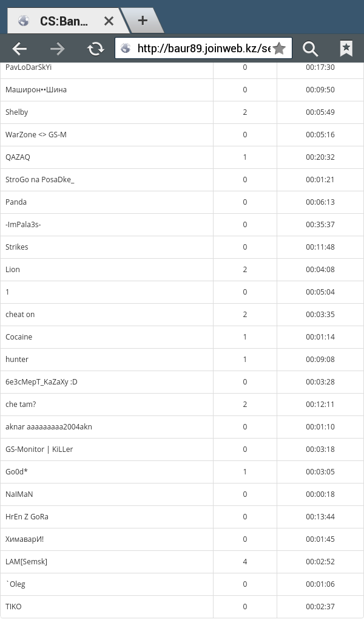
Task: Open a new tab with the plus button
Action: (143, 21)
